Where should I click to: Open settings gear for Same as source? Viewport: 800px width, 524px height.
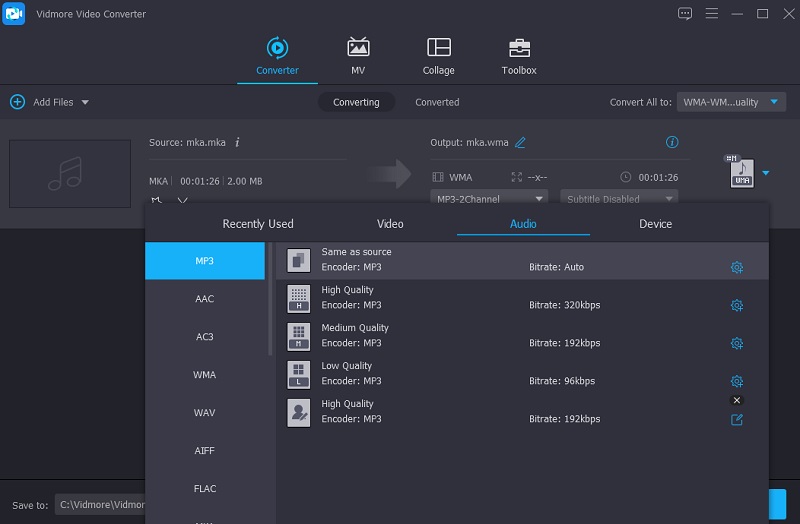click(x=736, y=267)
